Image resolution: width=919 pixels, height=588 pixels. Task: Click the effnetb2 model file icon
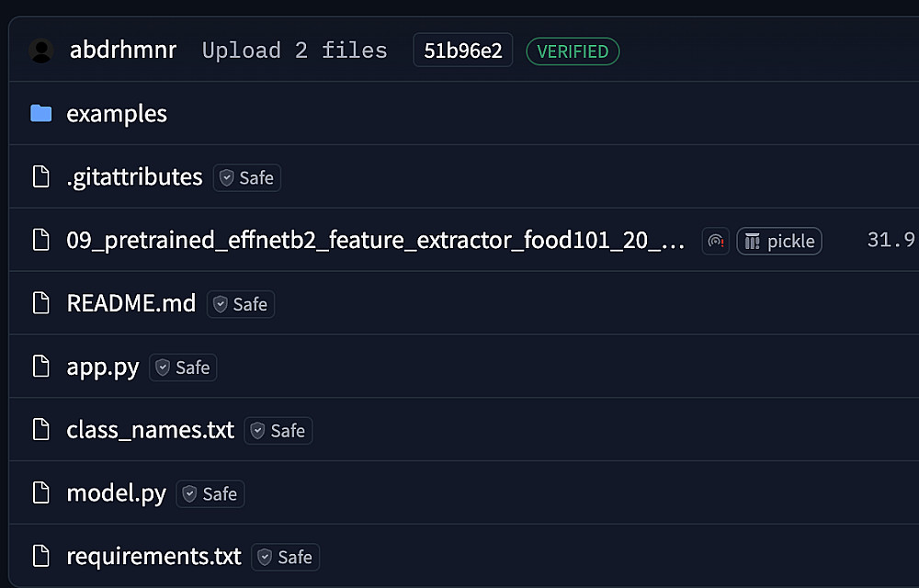click(40, 241)
